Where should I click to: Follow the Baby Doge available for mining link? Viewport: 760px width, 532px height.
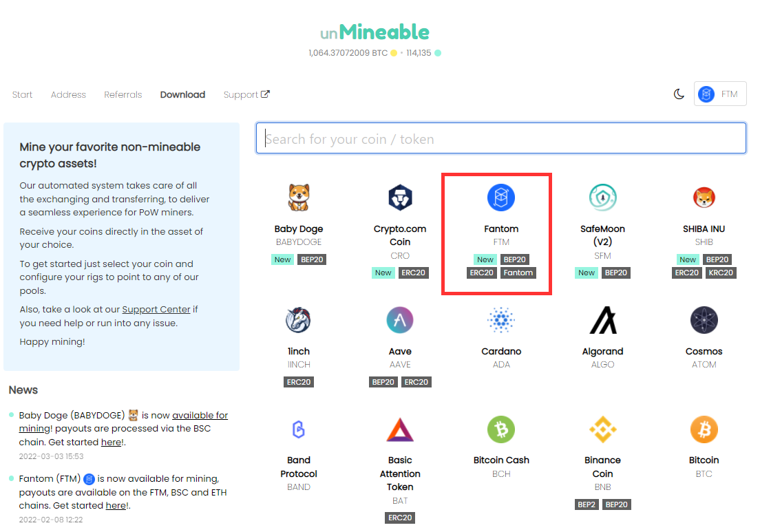pos(123,421)
